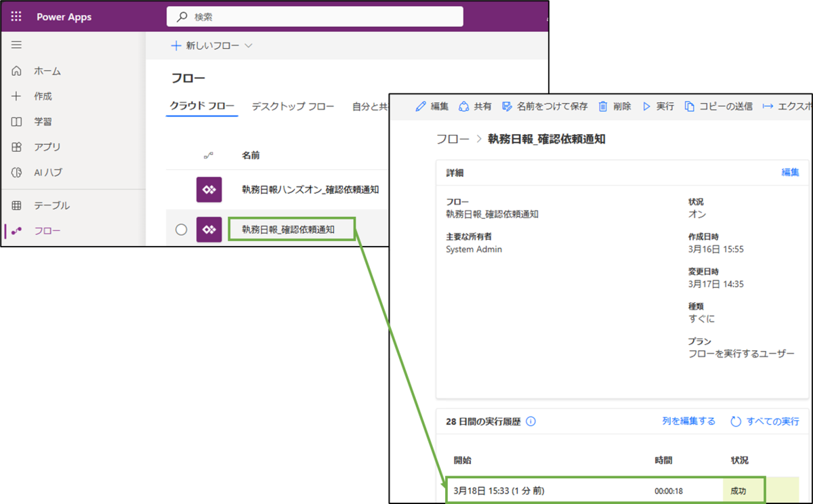Click flow icon for 執務日報_確認依頼通知 row
Image resolution: width=813 pixels, height=504 pixels.
(209, 230)
